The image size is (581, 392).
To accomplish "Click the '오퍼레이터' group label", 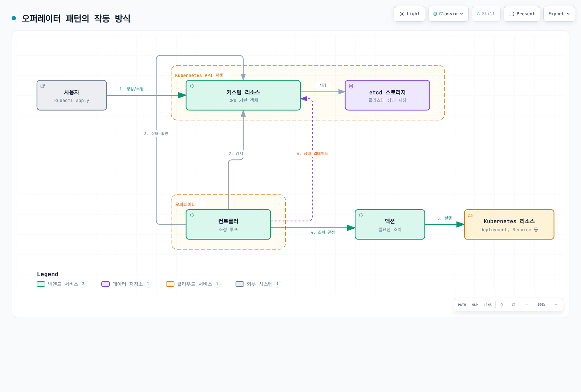I will [x=185, y=204].
